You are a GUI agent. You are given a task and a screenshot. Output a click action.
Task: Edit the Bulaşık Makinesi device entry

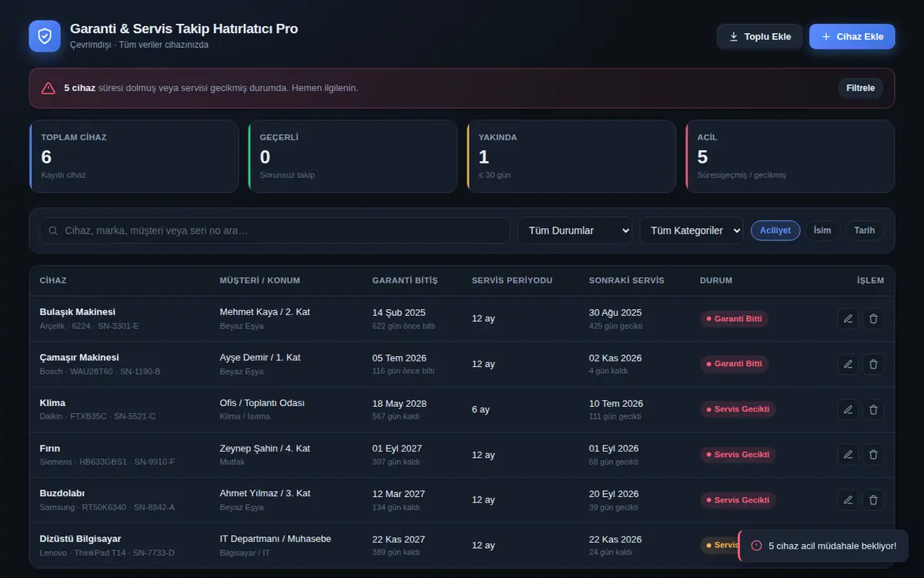848,318
